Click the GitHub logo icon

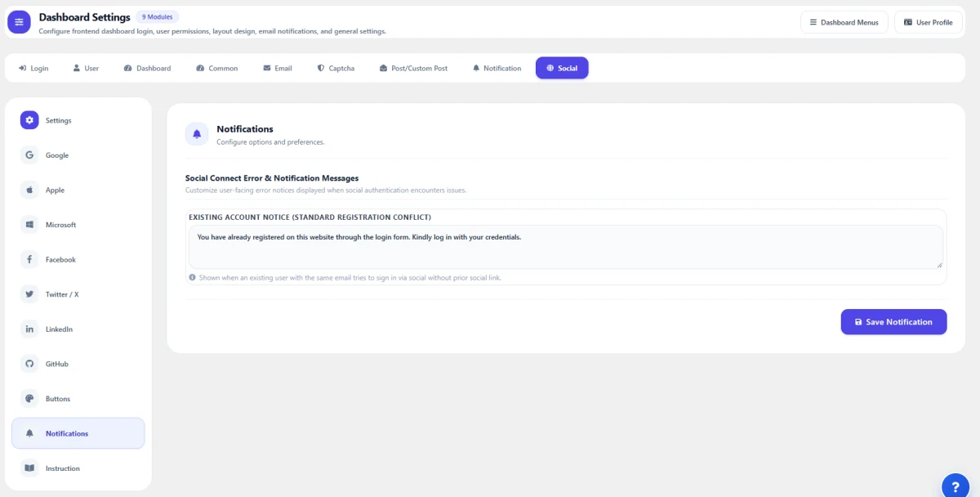pos(29,364)
